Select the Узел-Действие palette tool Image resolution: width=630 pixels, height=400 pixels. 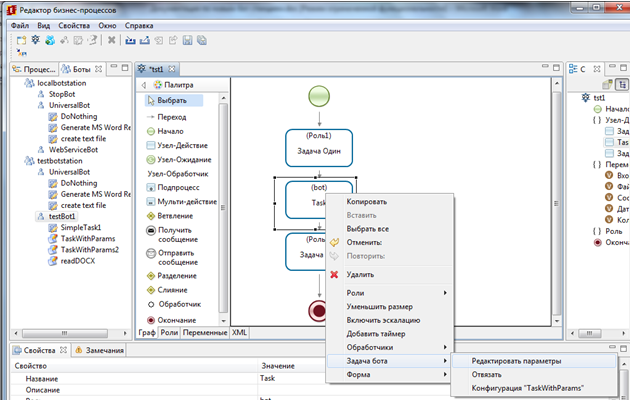click(x=177, y=145)
